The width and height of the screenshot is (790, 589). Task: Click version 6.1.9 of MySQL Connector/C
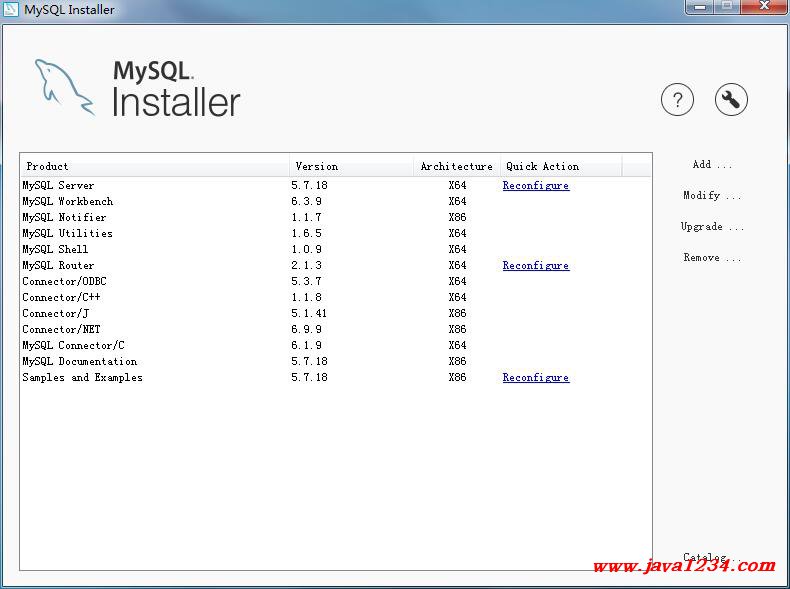pyautogui.click(x=306, y=346)
